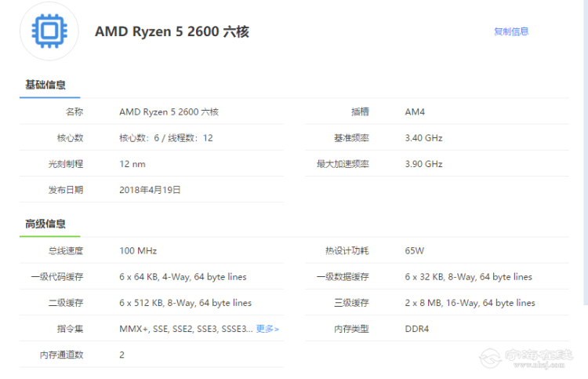Click the 12 nm 光刻制程 value

coord(132,164)
